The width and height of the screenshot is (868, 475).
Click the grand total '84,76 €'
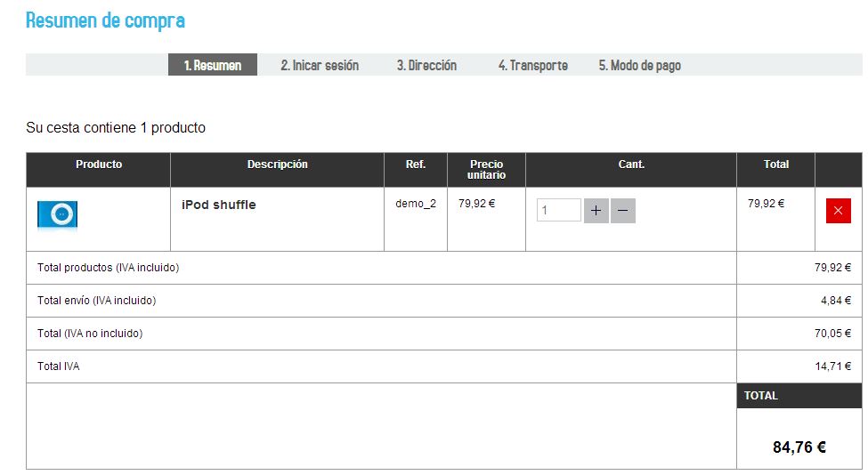(x=799, y=447)
